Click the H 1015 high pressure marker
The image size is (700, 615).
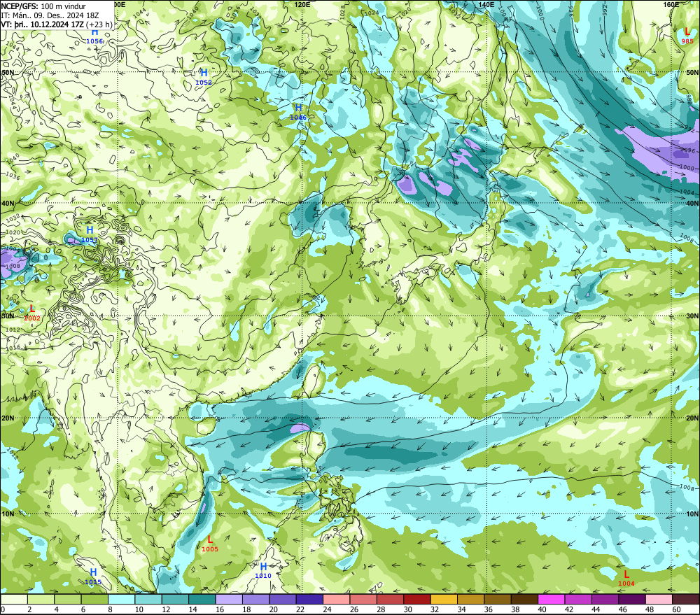(93, 577)
